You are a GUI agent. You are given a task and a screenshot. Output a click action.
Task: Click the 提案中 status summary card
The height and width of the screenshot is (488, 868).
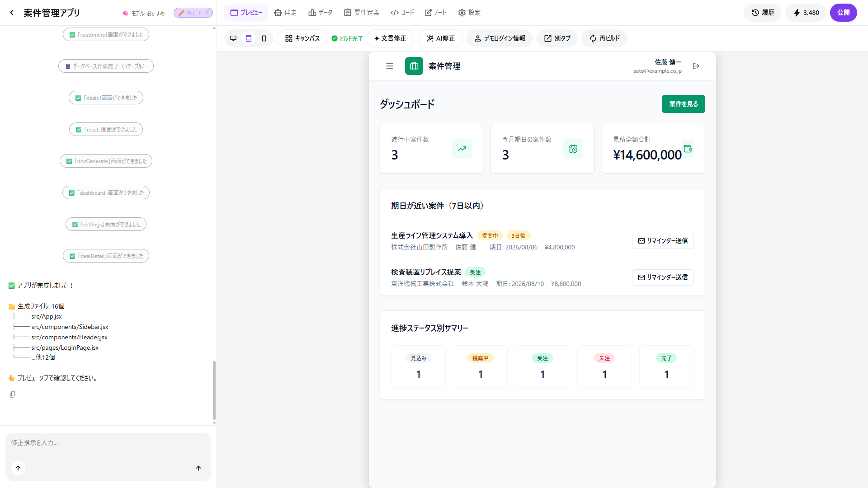pyautogui.click(x=481, y=367)
